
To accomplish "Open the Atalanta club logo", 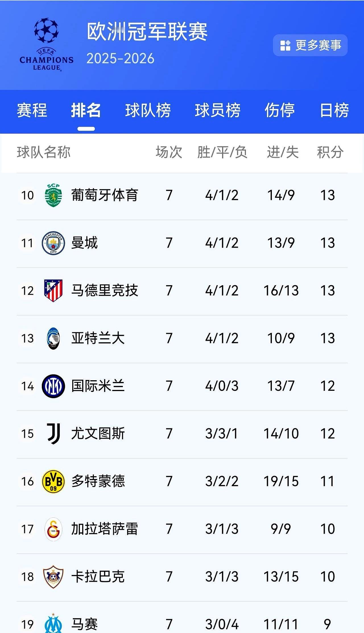I will [53, 338].
